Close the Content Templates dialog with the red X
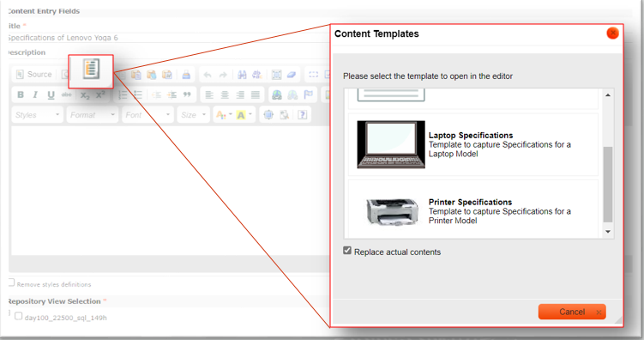 [612, 33]
